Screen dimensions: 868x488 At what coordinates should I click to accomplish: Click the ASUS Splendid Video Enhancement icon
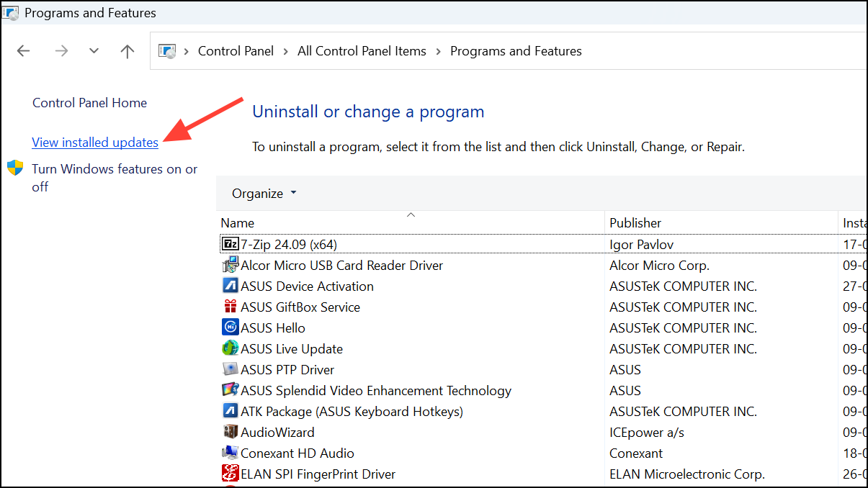230,390
